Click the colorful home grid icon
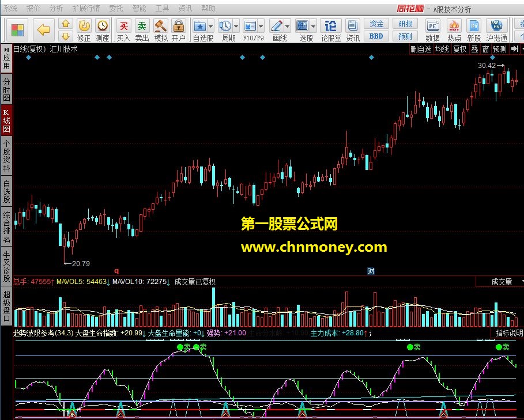Viewport: 524px width, 420px height. point(17,30)
